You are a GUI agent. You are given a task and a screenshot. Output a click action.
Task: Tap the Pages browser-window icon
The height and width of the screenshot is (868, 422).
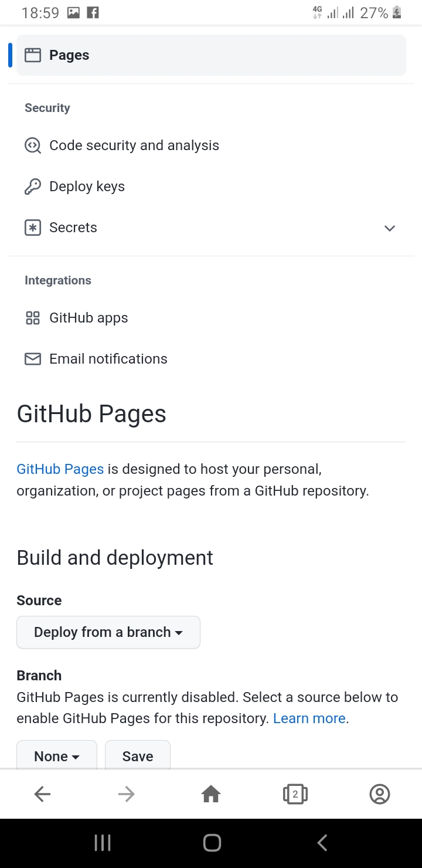tap(33, 55)
